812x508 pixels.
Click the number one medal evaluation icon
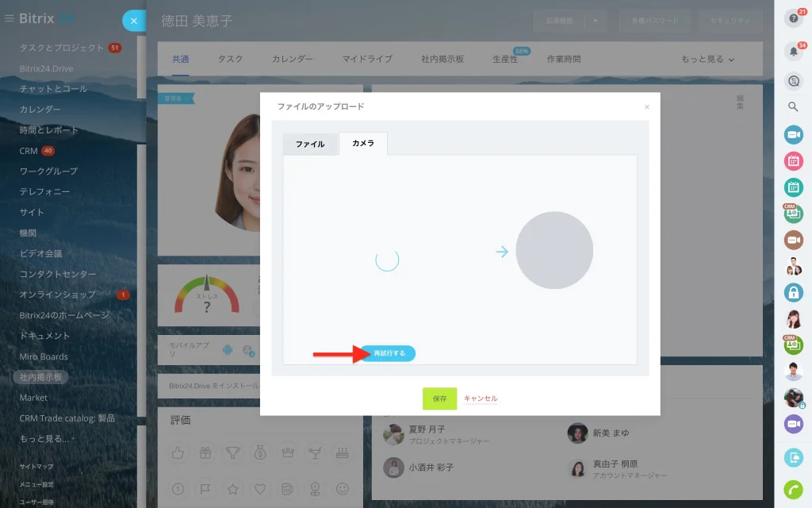178,489
